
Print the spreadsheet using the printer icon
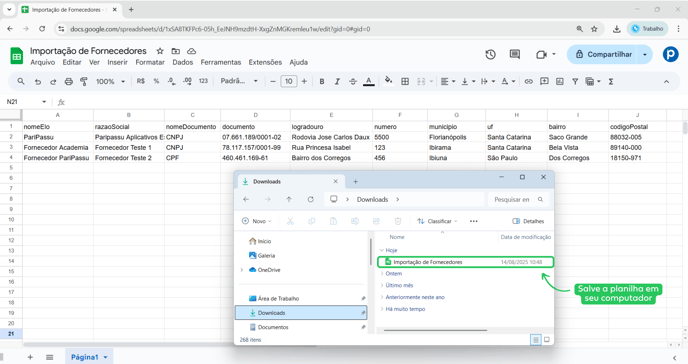click(x=68, y=82)
